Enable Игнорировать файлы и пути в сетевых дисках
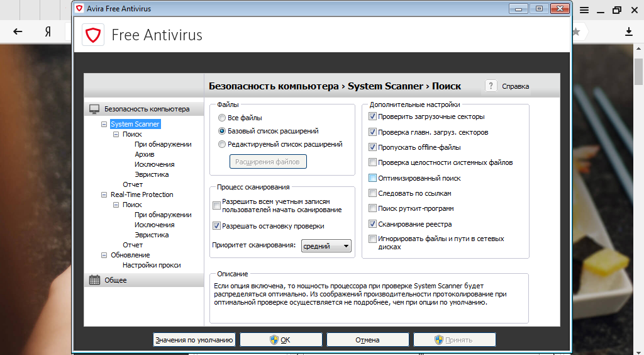644x355 pixels. [x=372, y=239]
